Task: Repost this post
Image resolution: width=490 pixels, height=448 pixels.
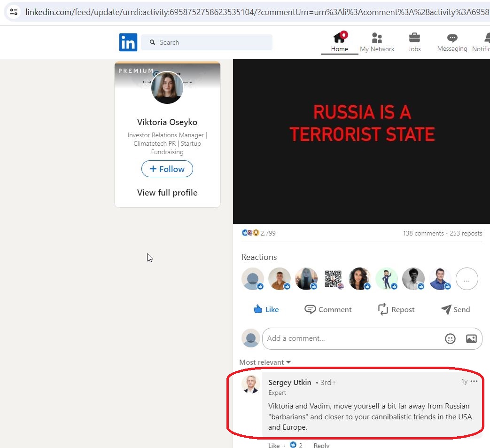Action: coord(396,309)
